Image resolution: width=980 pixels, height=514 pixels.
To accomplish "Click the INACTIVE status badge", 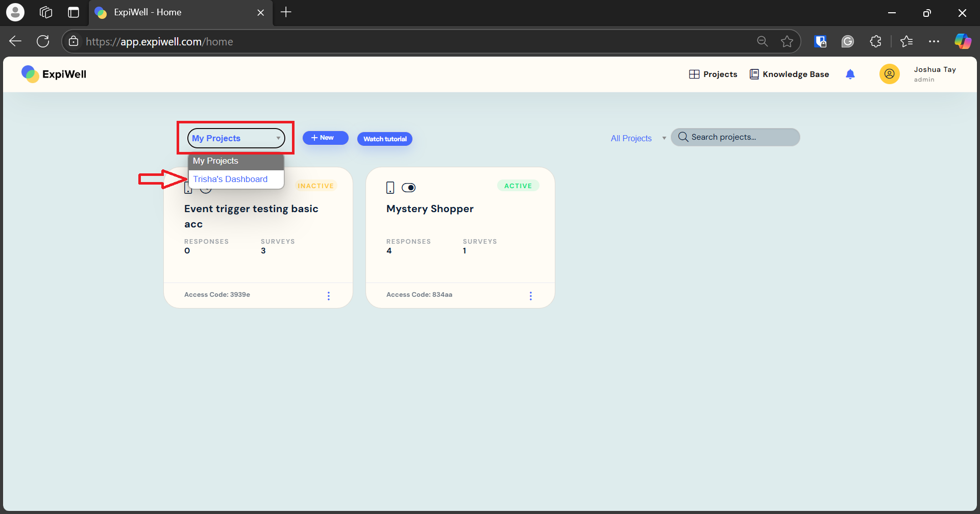I will (315, 186).
